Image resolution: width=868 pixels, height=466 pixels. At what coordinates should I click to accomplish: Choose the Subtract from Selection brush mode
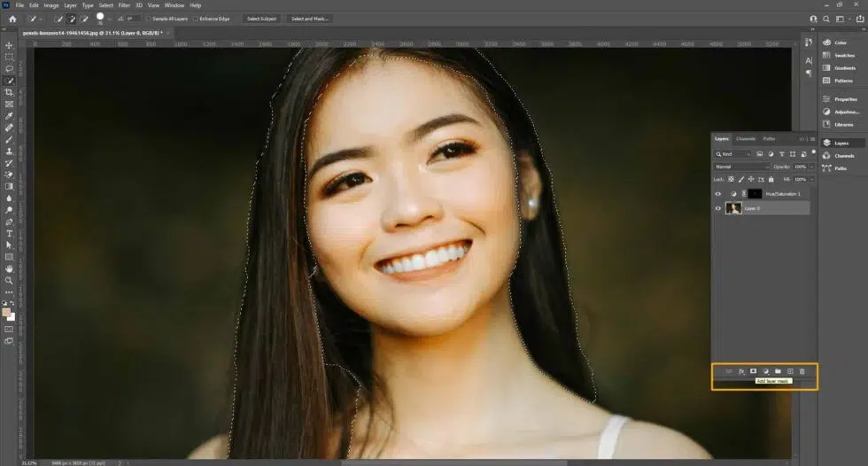[84, 19]
